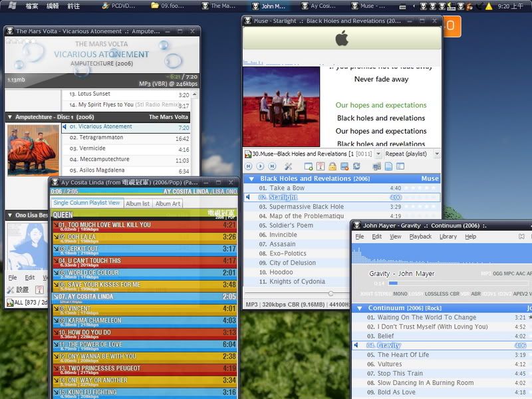Select Tetragrammaton track row

[126, 138]
